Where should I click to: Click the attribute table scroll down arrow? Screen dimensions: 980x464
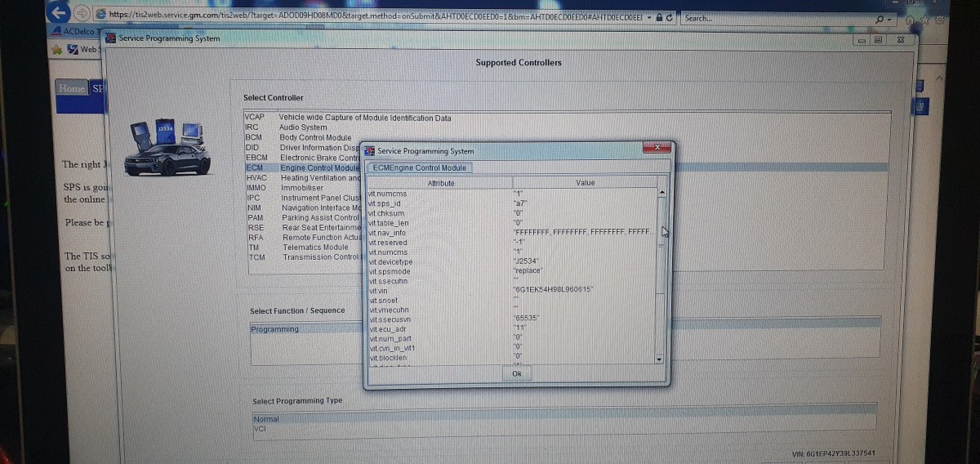661,359
